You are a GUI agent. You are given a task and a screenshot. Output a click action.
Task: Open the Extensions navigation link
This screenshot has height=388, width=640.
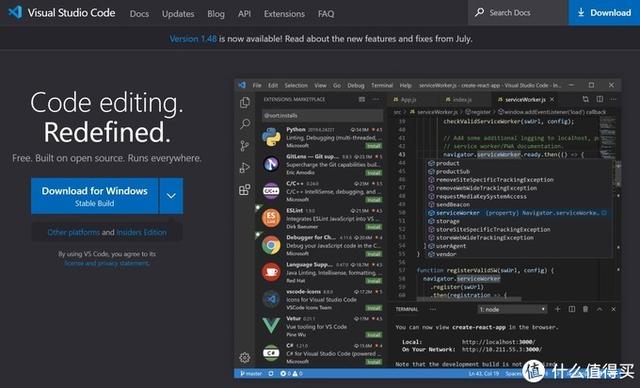pyautogui.click(x=284, y=14)
